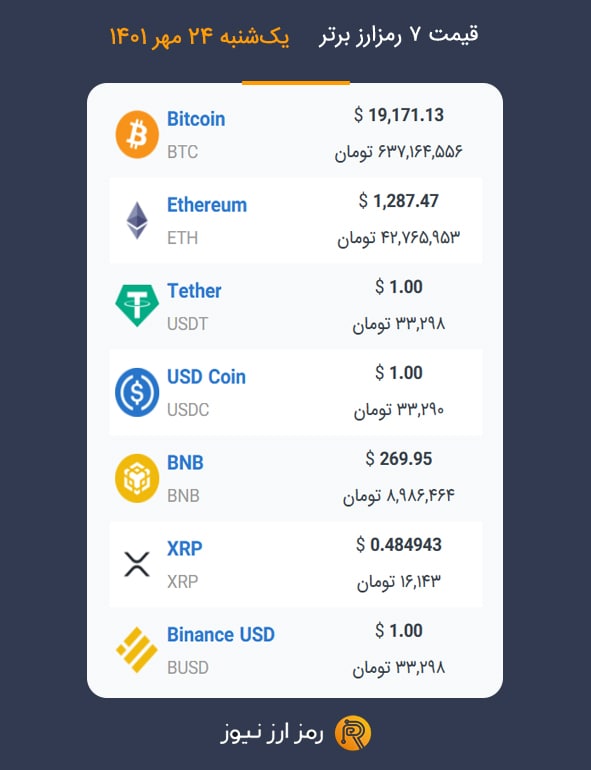Screen dimensions: 591x770
Task: Click the Ramzarz News logo at bottom
Action: (353, 733)
